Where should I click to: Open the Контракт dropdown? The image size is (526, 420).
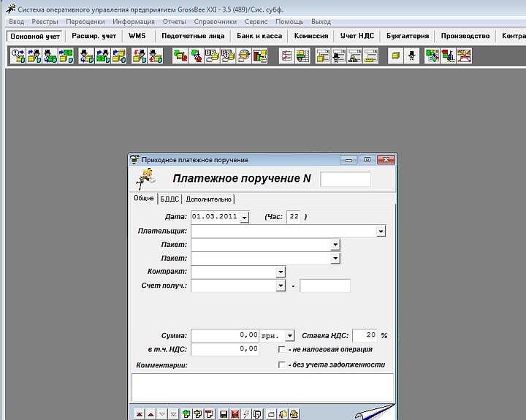[x=281, y=272]
